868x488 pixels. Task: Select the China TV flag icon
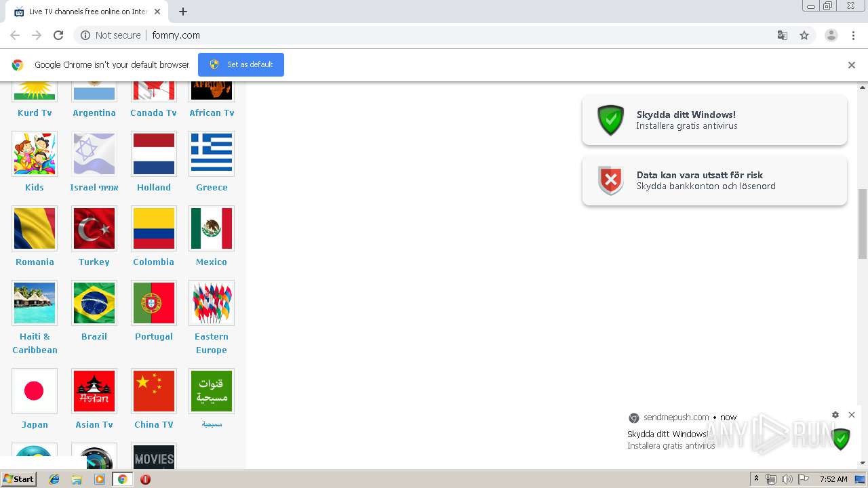point(154,391)
